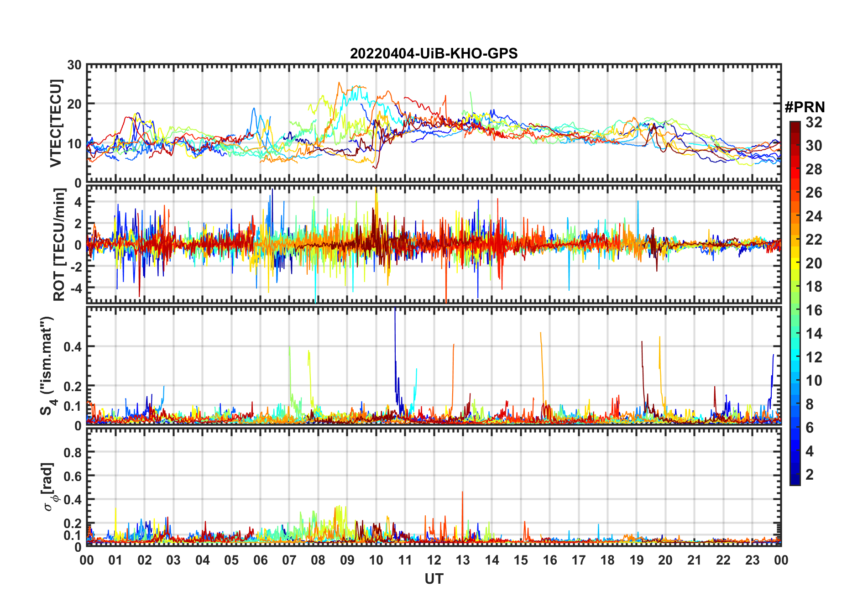
Task: Click colorbar tick label 24
Action: tap(814, 216)
